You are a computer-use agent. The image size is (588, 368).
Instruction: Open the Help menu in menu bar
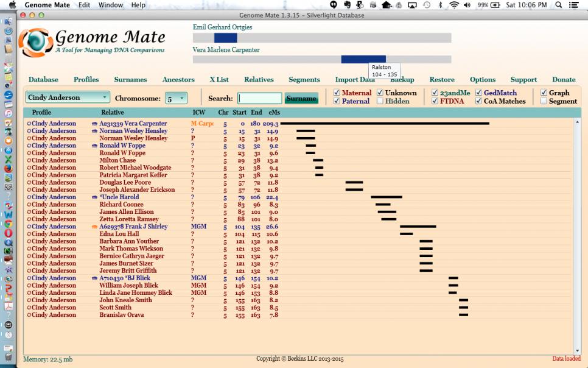point(138,5)
